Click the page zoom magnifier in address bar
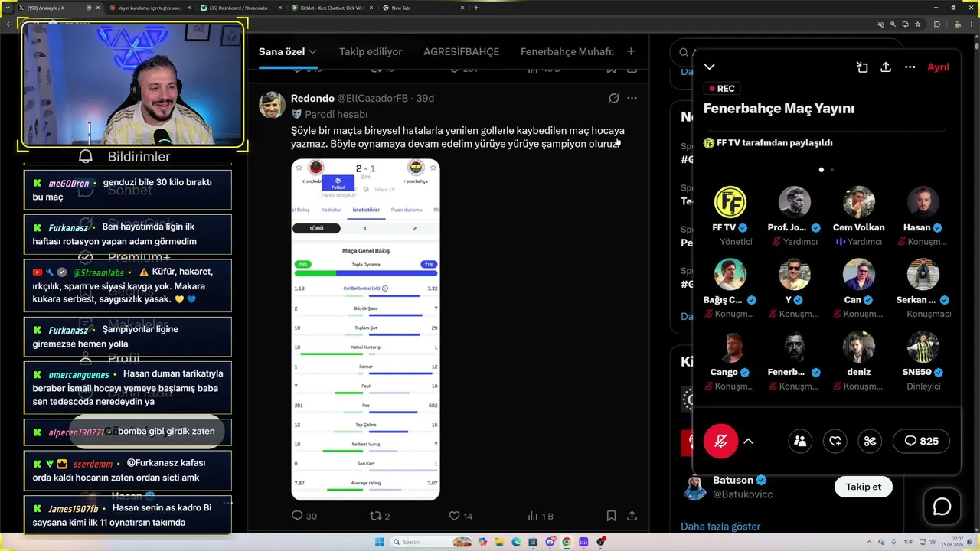The height and width of the screenshot is (551, 980). pos(893,24)
